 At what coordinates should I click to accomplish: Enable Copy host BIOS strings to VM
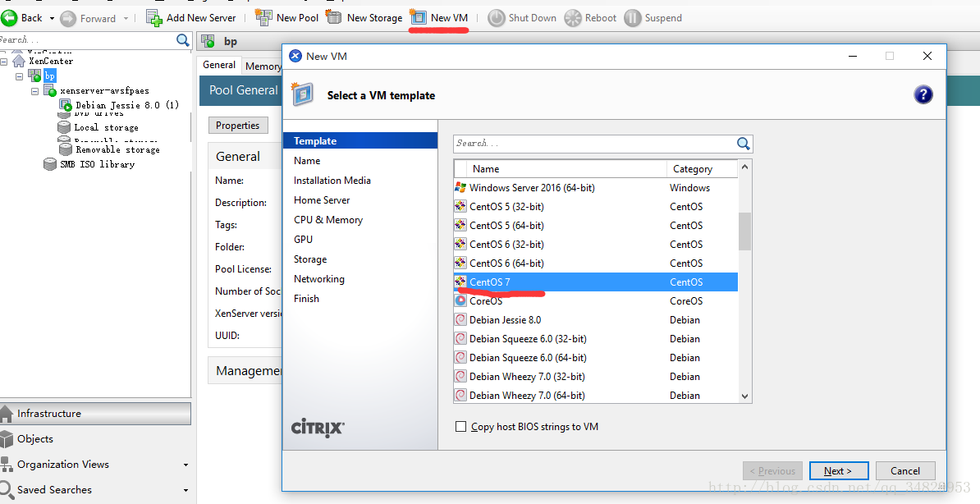point(461,427)
